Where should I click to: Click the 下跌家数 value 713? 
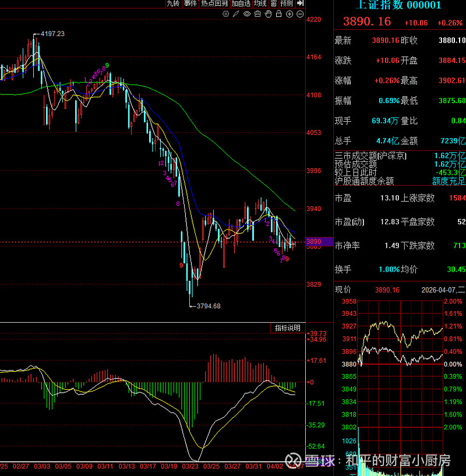coord(460,246)
